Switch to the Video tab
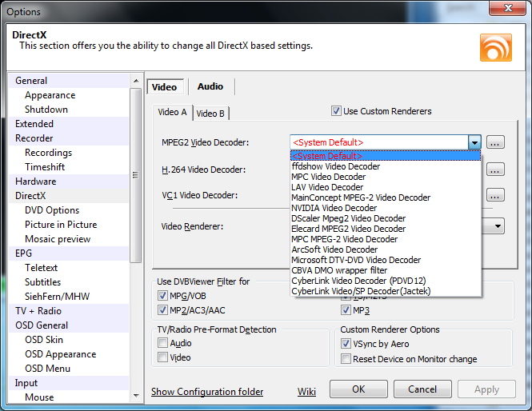Screen dimensions: 532x411 165,87
